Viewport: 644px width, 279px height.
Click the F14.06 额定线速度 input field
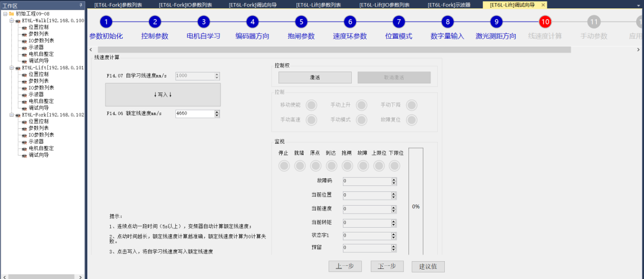point(194,113)
